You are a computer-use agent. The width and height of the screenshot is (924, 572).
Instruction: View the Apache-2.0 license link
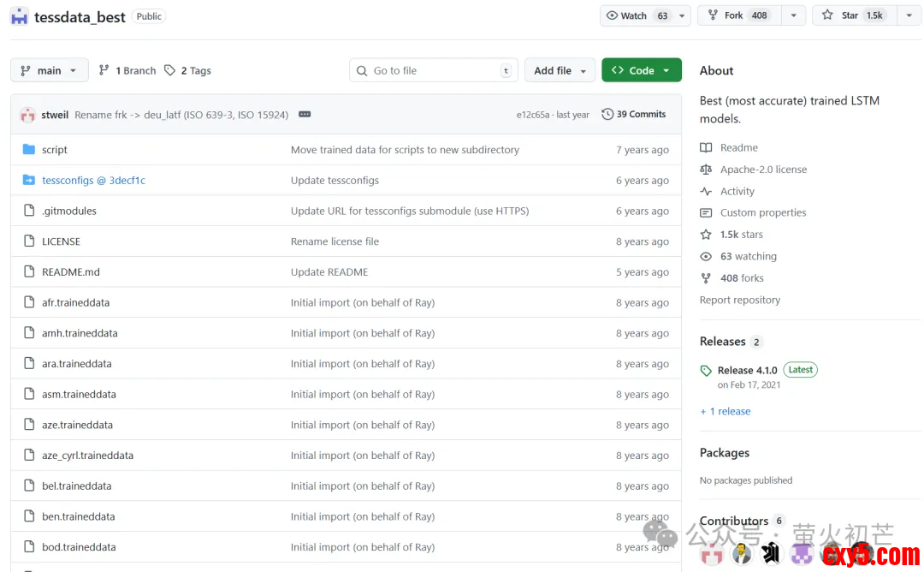point(763,170)
